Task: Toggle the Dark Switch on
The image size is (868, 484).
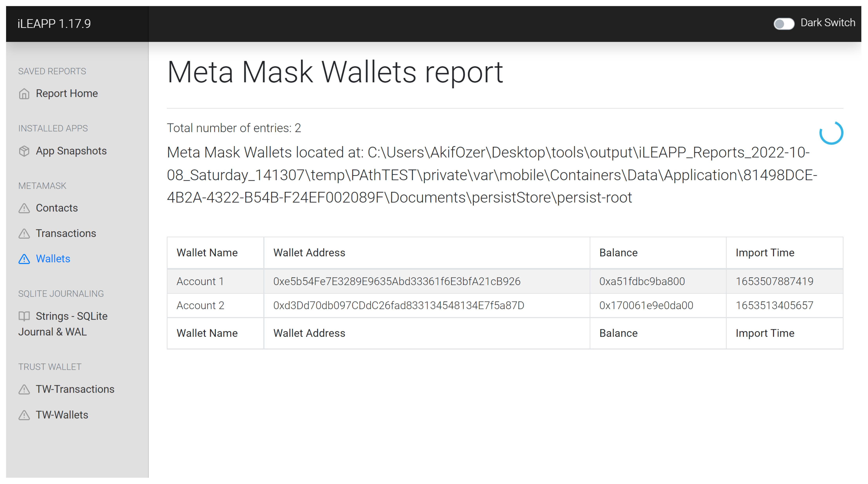Action: coord(784,24)
